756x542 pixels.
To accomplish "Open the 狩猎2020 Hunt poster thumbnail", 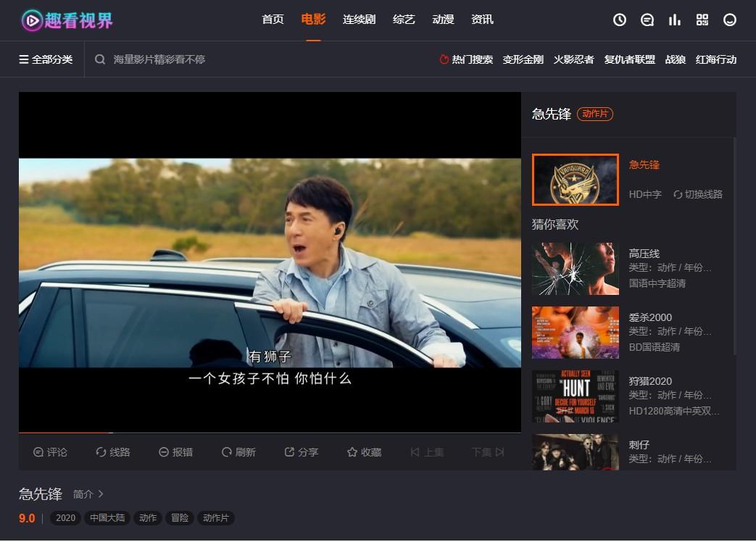I will [576, 396].
